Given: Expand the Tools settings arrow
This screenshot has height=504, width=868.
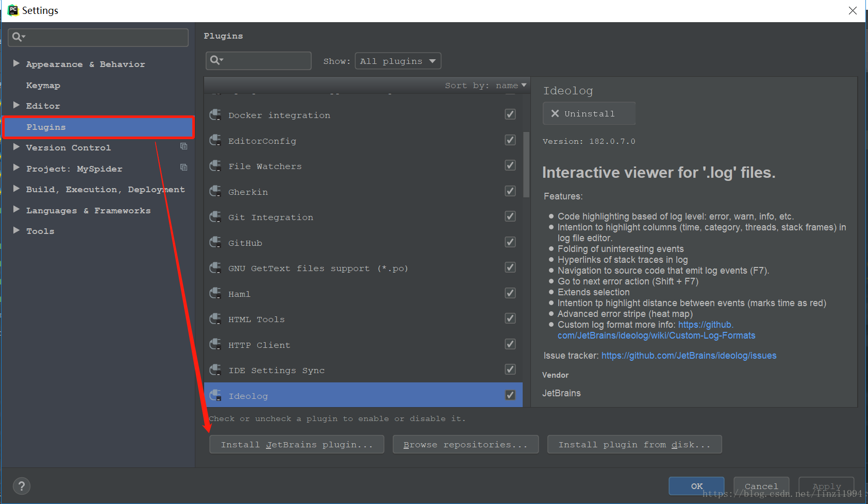Looking at the screenshot, I should pos(16,230).
